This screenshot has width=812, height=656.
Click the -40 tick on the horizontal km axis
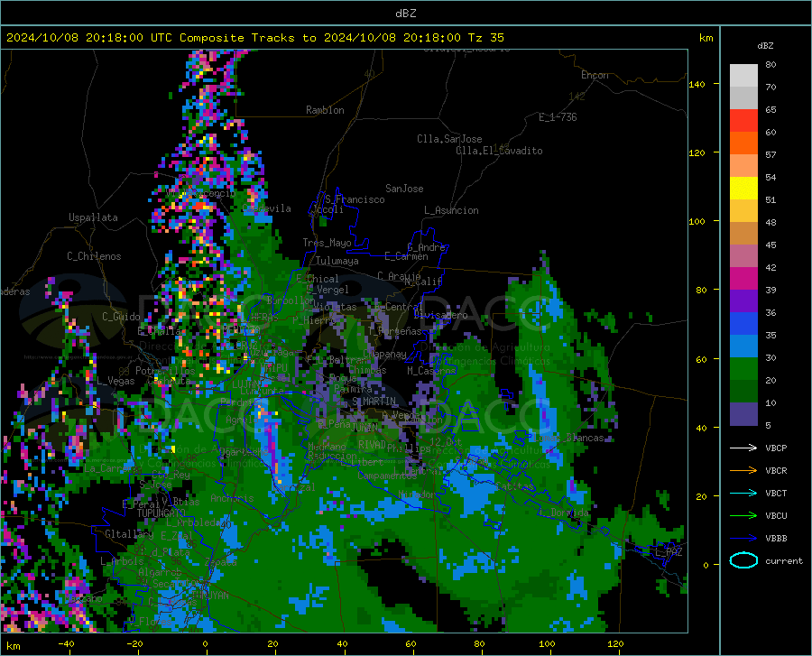66,643
